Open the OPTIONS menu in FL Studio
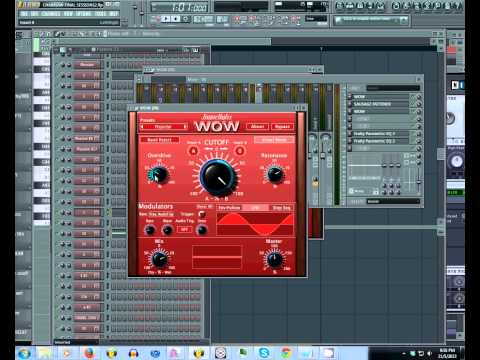 (82, 14)
